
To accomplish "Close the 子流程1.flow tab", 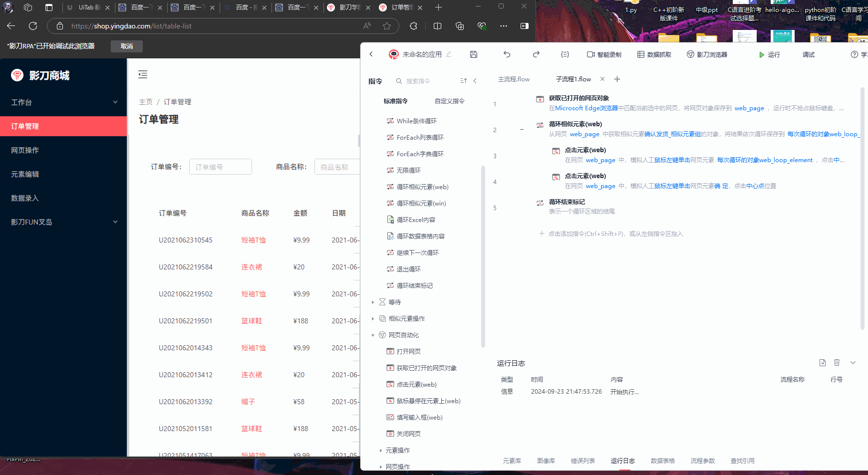I will 602,79.
